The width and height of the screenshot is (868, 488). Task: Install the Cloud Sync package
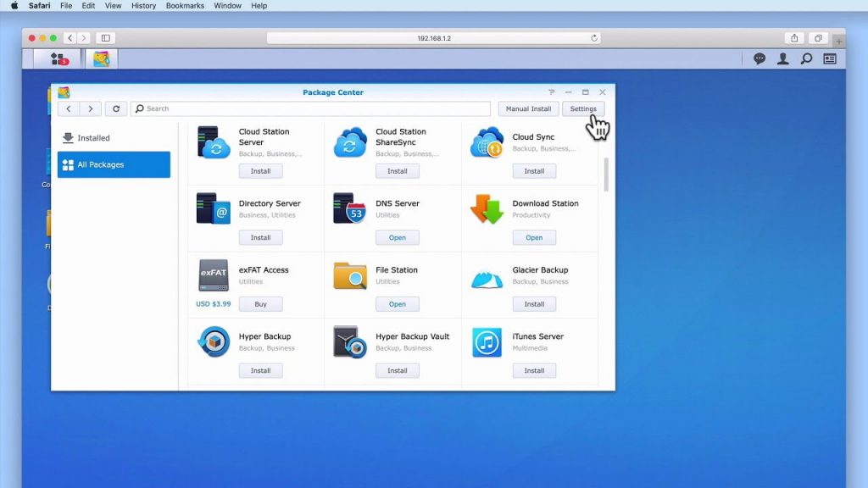point(534,171)
